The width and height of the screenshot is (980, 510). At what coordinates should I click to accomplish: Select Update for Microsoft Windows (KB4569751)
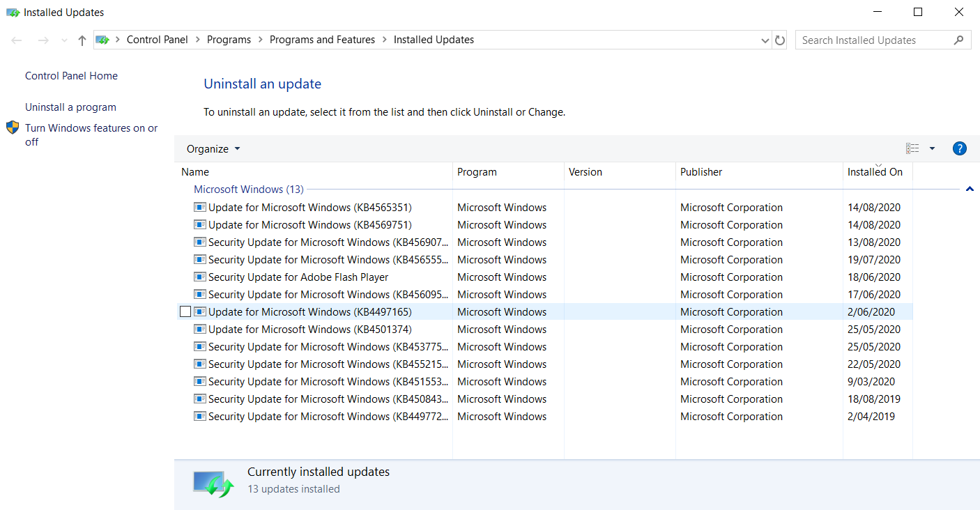tap(310, 225)
